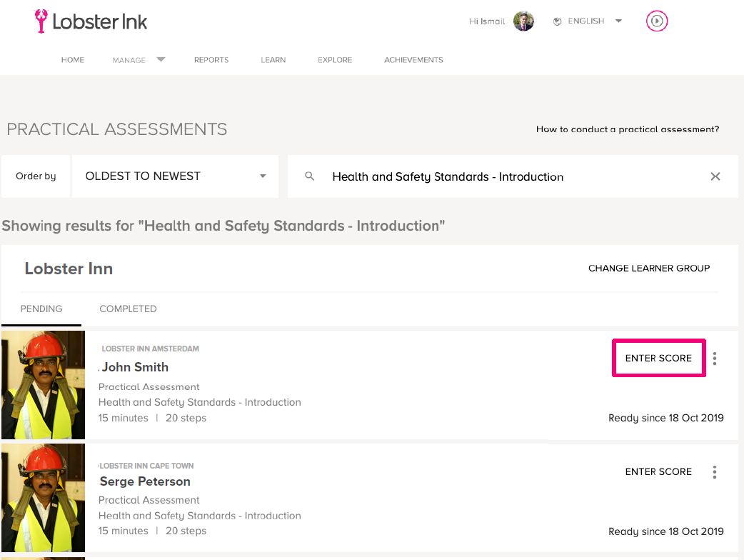Click Serge Peterson's assessment thumbnail

pyautogui.click(x=43, y=498)
